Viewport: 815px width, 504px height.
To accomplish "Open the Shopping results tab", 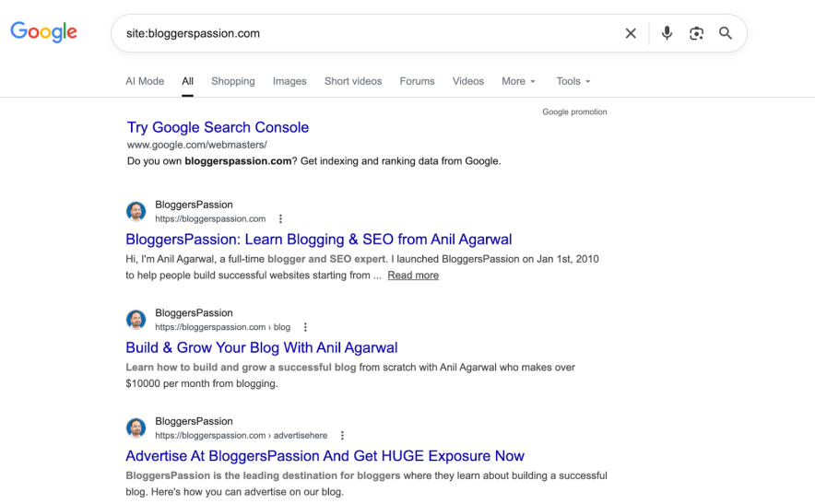I will 233,81.
